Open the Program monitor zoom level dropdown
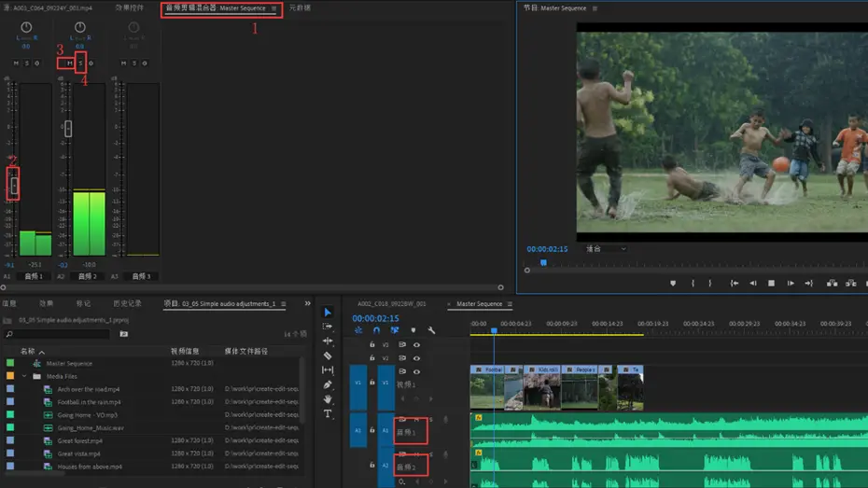Viewport: 868px width, 488px height. pos(607,249)
